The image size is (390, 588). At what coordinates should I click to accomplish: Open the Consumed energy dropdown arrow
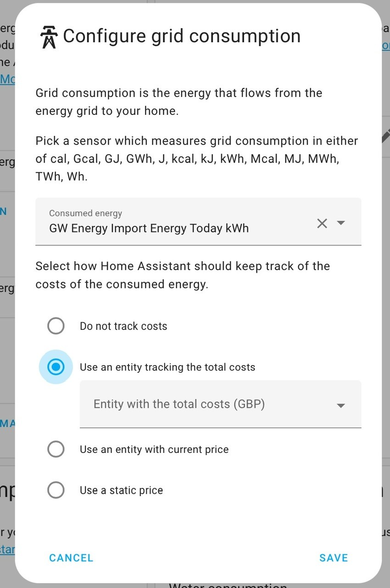pyautogui.click(x=340, y=223)
